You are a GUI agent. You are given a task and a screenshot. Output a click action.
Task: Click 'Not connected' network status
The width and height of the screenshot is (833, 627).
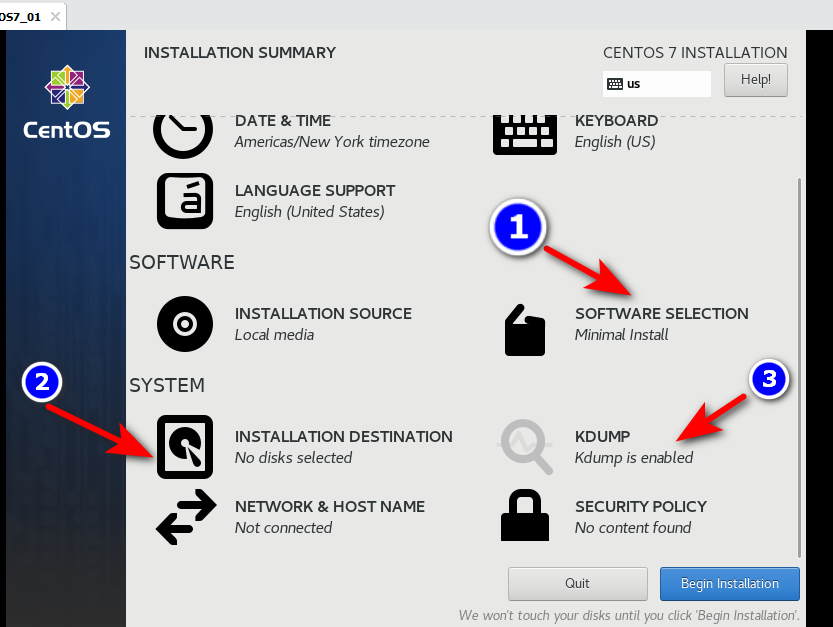(x=283, y=528)
